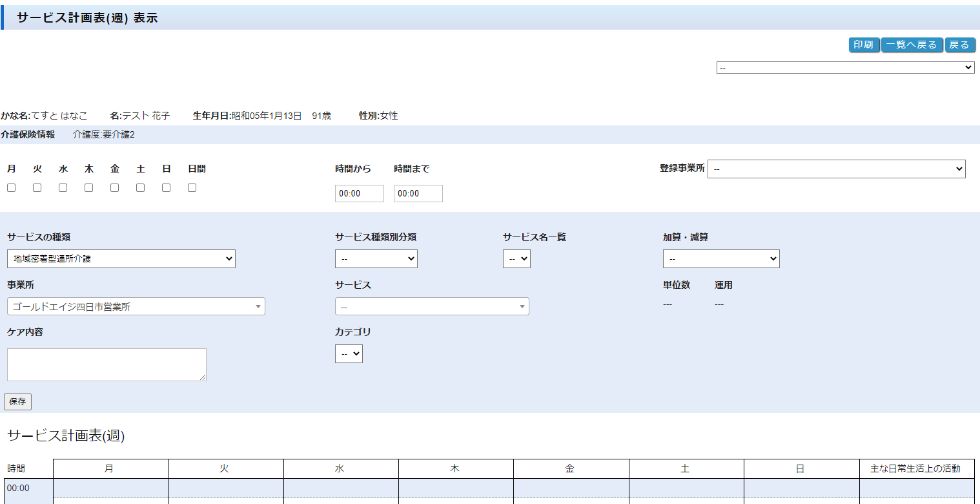Open the カテゴリ dropdown
Screen dimensions: 980x504
[x=349, y=354]
